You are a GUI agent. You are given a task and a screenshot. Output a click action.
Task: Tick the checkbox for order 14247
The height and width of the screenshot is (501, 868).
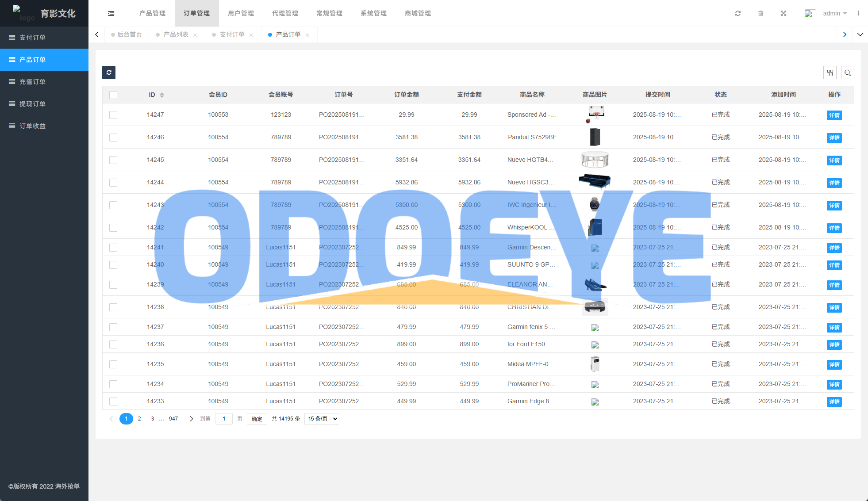tap(113, 115)
